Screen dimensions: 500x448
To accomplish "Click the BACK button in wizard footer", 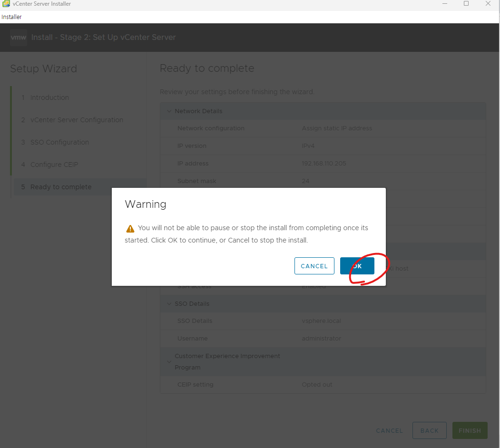I will pos(429,430).
